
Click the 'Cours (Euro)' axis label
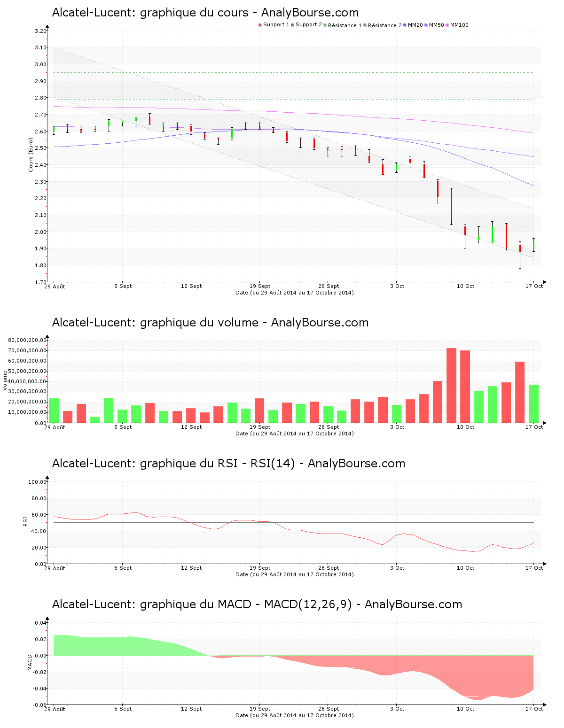coord(31,155)
